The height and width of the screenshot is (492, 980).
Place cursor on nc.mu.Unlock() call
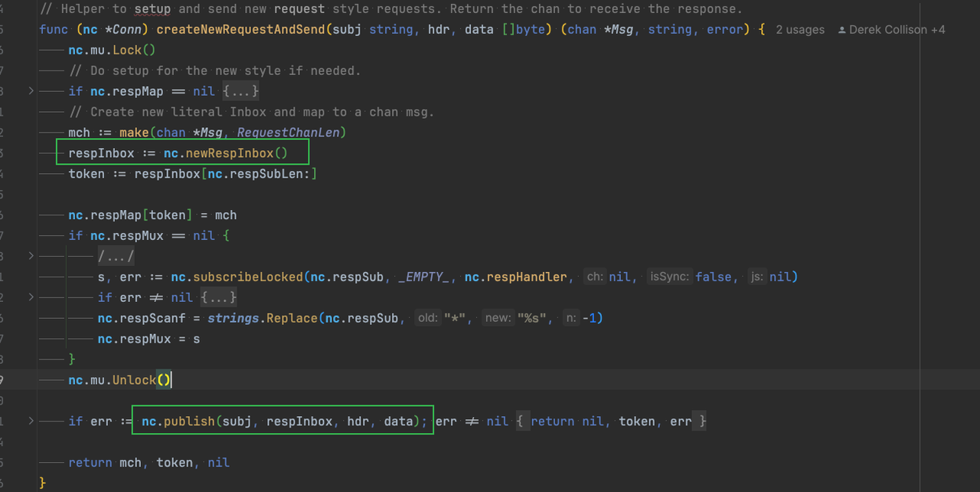point(134,380)
